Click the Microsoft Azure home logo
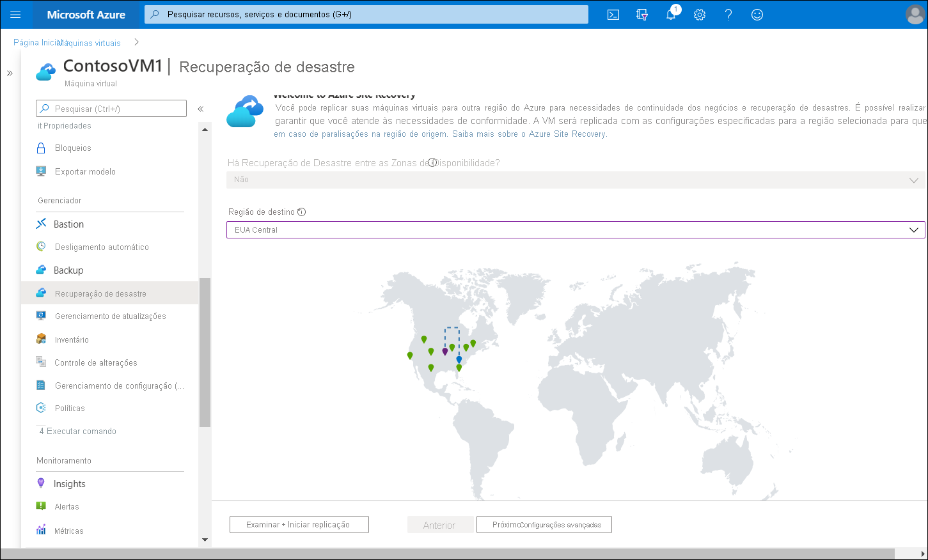928x560 pixels. 86,15
